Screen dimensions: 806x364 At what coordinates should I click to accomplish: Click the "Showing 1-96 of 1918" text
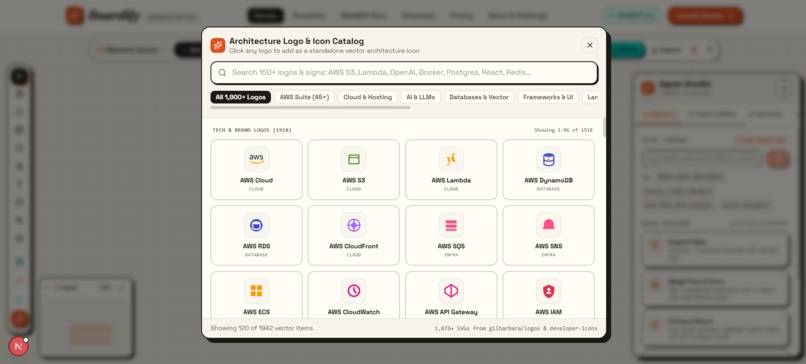563,130
